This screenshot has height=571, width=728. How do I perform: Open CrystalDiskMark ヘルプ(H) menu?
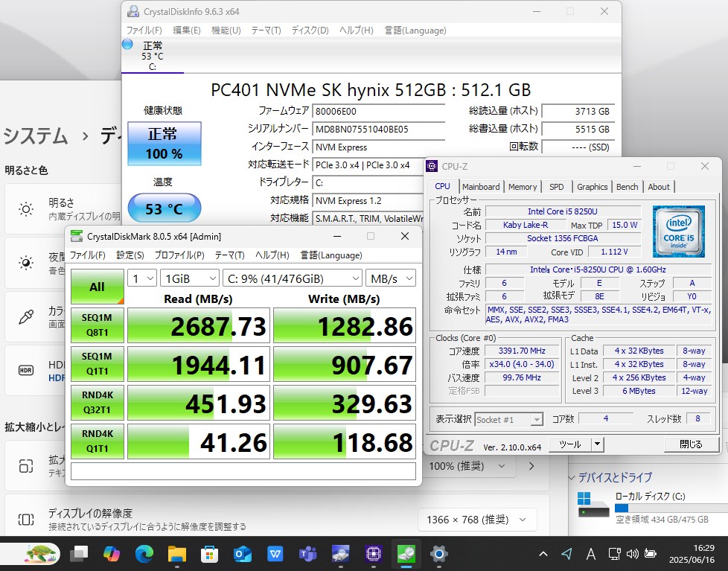pyautogui.click(x=272, y=255)
